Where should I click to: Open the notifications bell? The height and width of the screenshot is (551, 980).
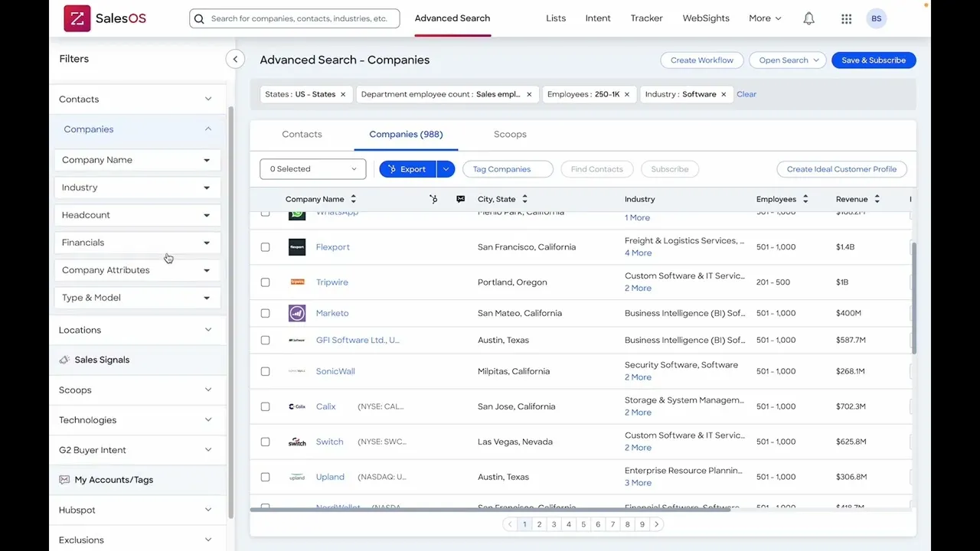tap(808, 18)
